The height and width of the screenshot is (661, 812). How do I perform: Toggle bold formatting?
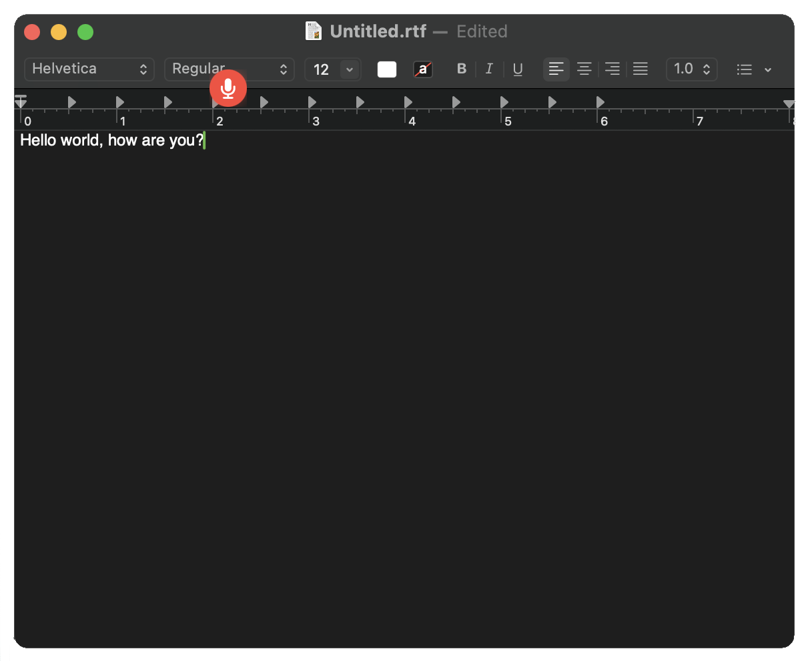[x=461, y=69]
